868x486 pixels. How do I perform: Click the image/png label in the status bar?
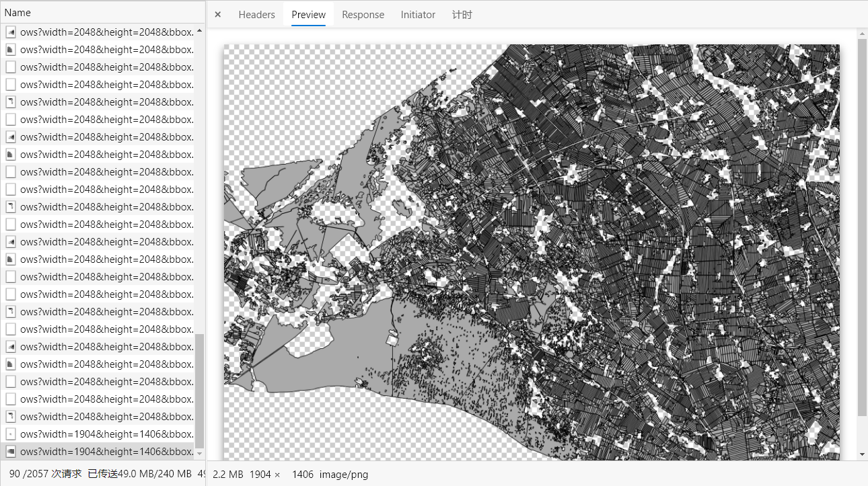tap(345, 474)
